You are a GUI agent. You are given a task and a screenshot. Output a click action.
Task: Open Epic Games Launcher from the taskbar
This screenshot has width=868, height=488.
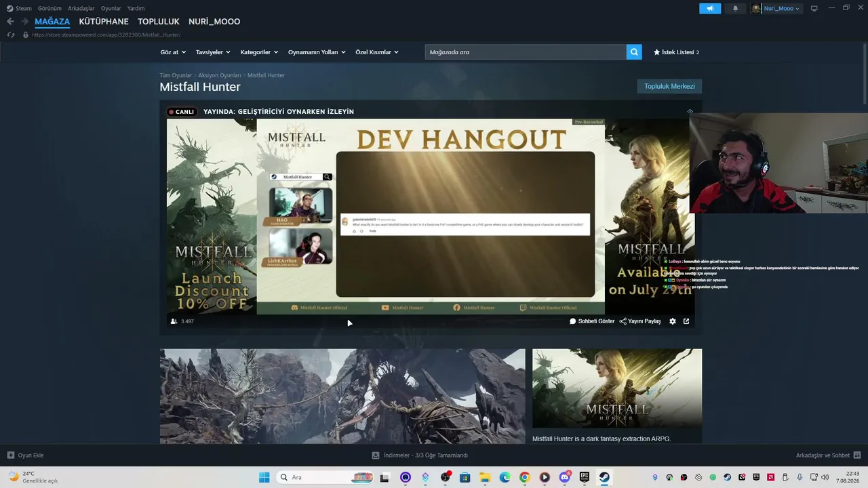(x=585, y=477)
